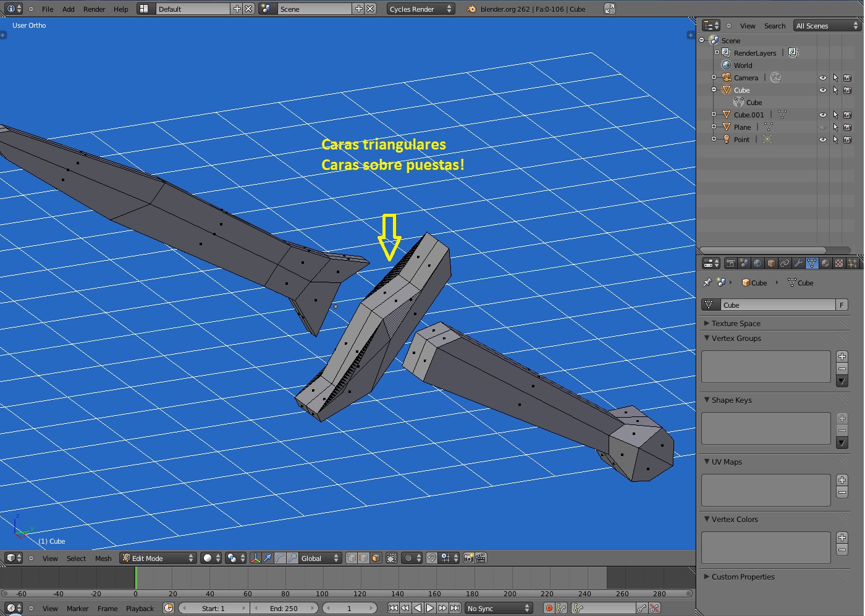Image resolution: width=865 pixels, height=616 pixels.
Task: Hide Cube.001 using its eye icon
Action: coord(822,115)
